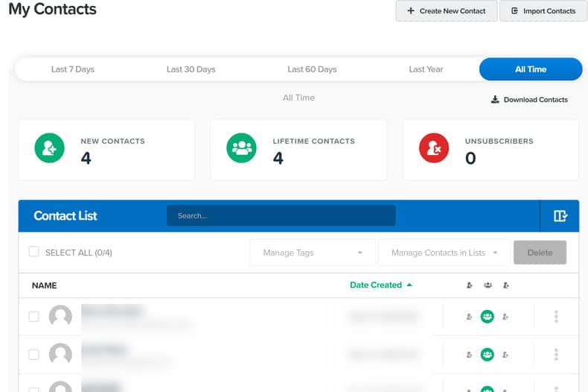Click the second row's unsubscriber status icon

pyautogui.click(x=505, y=355)
